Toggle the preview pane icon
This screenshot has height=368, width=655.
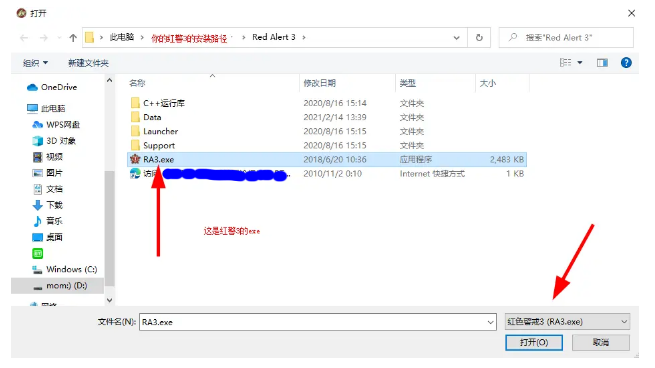[602, 63]
